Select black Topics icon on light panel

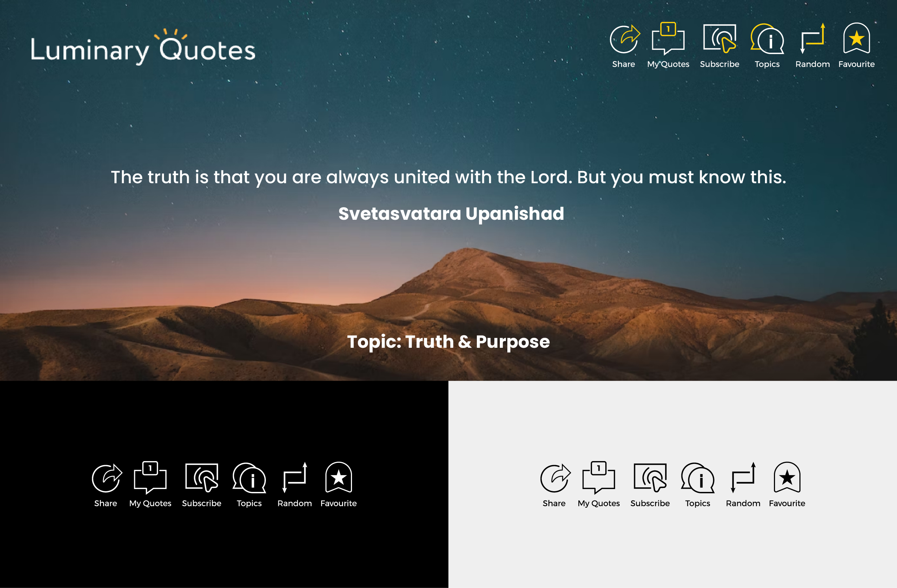coord(698,478)
